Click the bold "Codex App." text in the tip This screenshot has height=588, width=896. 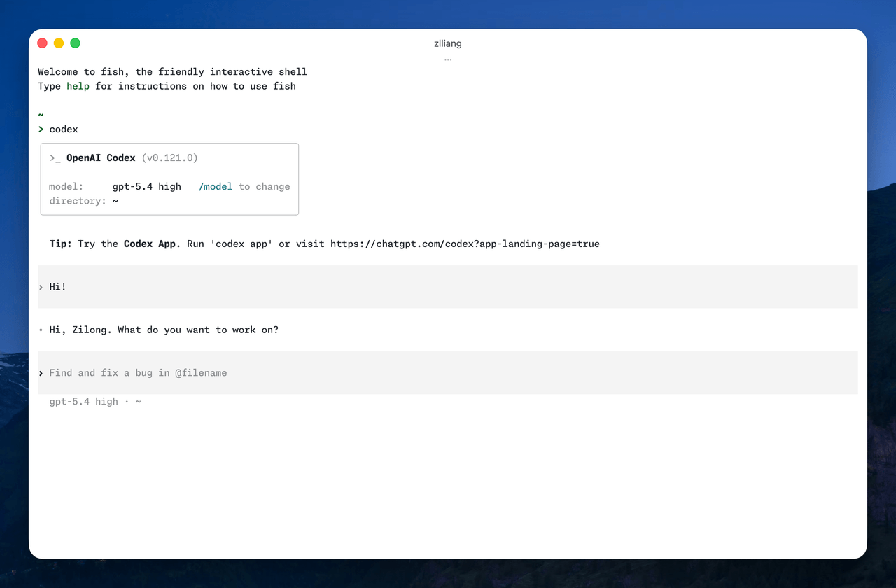153,244
